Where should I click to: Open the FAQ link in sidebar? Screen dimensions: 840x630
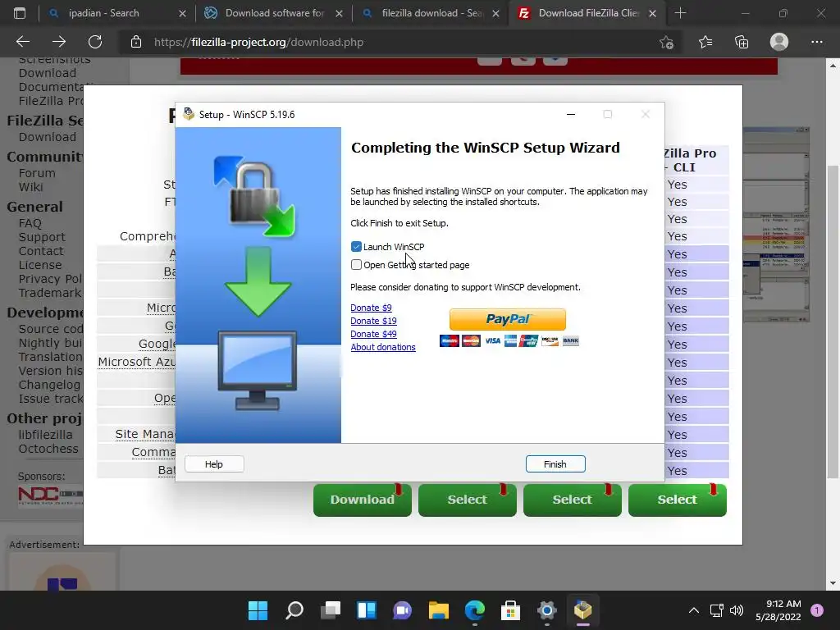[30, 223]
